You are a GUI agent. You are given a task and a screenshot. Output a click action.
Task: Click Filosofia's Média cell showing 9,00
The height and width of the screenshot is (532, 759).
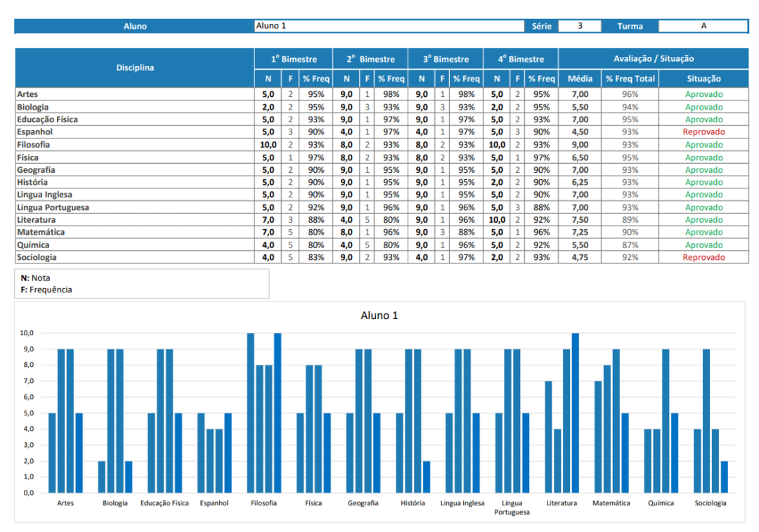coord(580,144)
